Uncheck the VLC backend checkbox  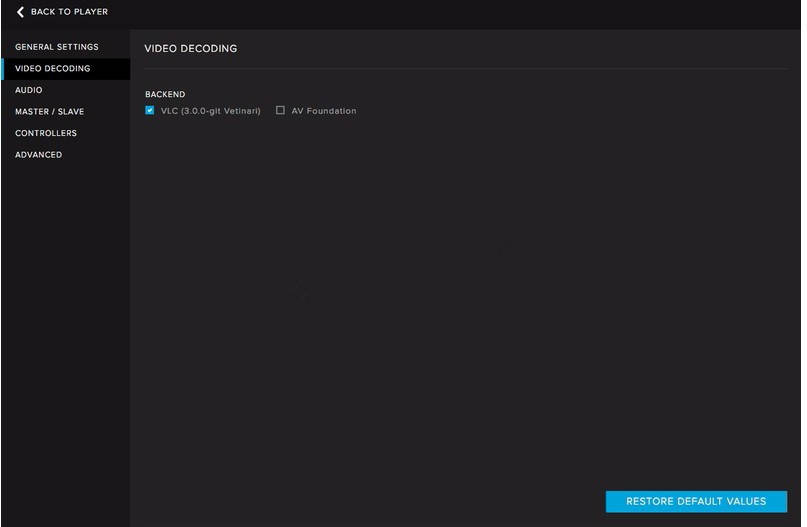click(150, 111)
